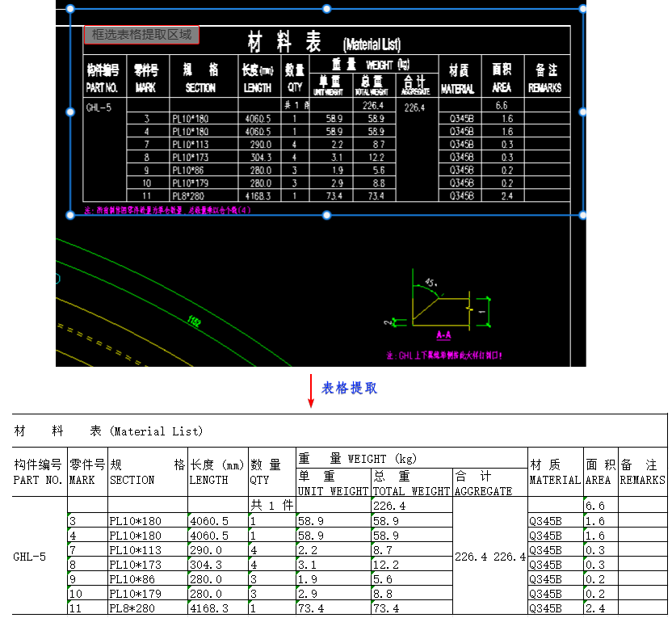672x618 pixels.
Task: Click the A-A section label in drawing
Action: pyautogui.click(x=443, y=334)
